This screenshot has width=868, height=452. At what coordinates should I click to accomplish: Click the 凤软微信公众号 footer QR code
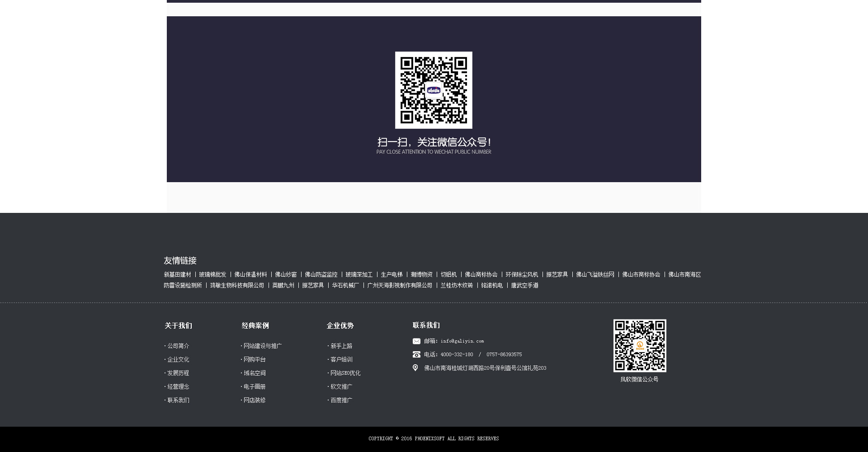[x=640, y=346]
